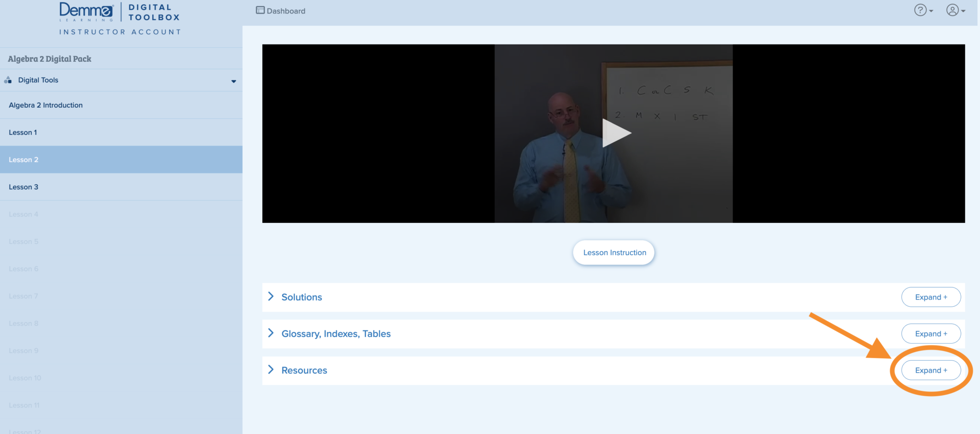Click the Algebra 2 Digital Pack heading

[x=49, y=58]
